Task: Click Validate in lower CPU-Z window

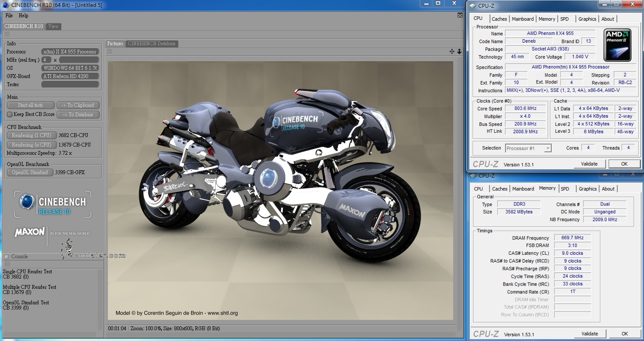Action: [590, 334]
